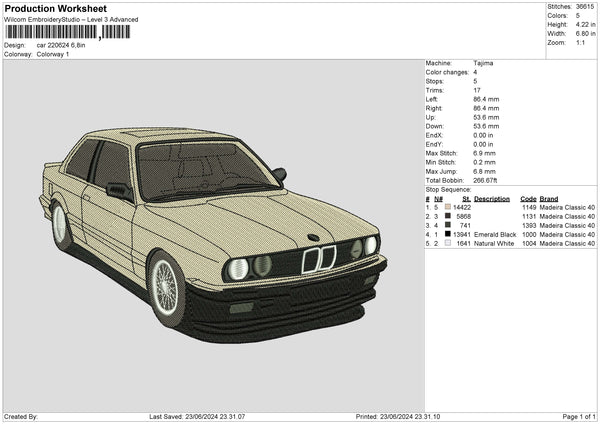This screenshot has height=424, width=600.
Task: Click the 'Emerald Black' description
Action: point(495,234)
